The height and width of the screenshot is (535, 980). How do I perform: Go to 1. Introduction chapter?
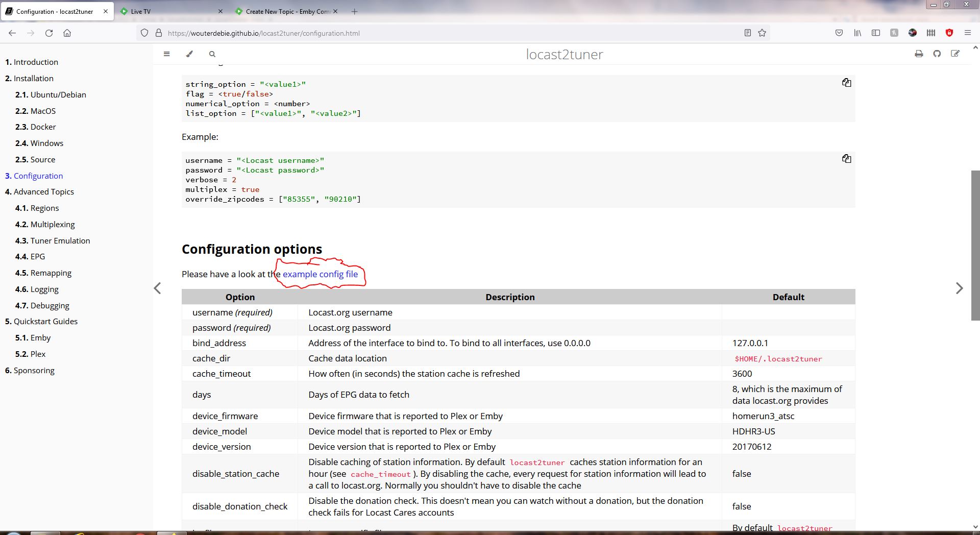pyautogui.click(x=32, y=62)
